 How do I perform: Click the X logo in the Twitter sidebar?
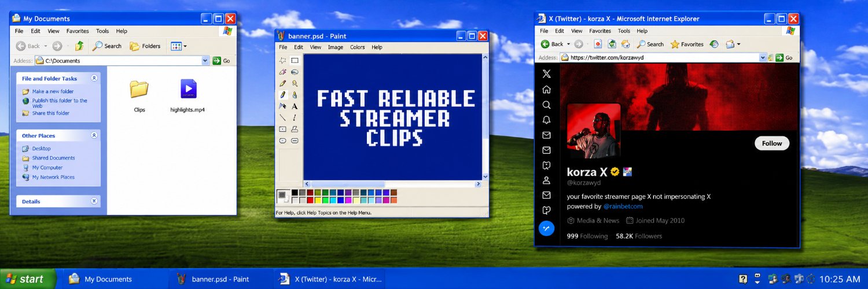click(546, 74)
